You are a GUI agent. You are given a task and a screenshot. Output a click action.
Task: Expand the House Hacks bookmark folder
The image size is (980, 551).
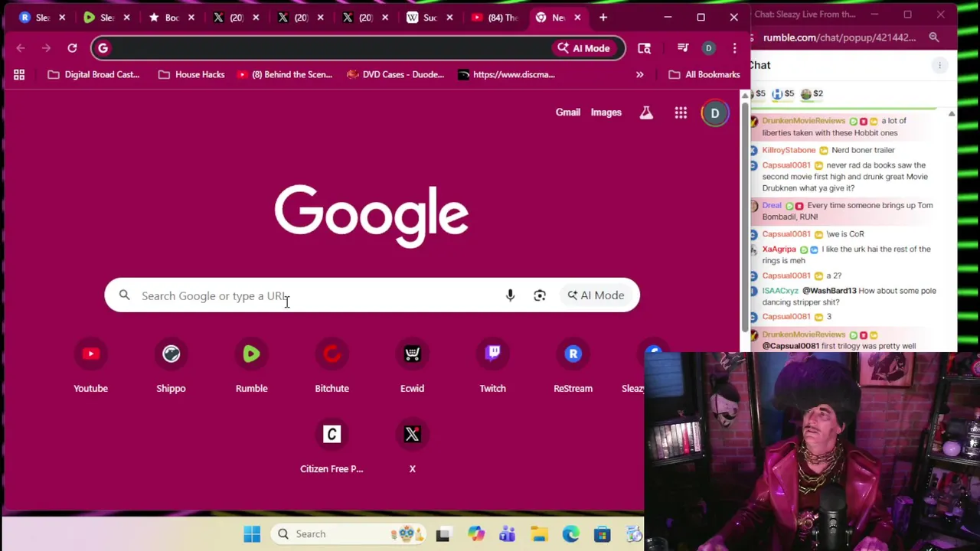pyautogui.click(x=191, y=74)
